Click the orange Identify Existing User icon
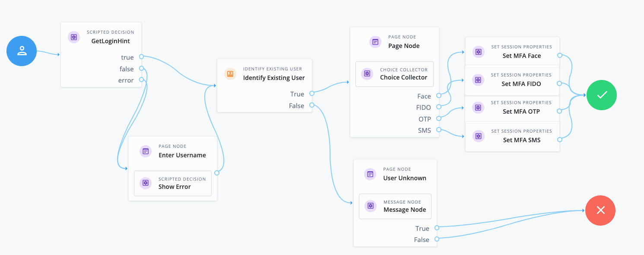The image size is (644, 255). tap(230, 74)
